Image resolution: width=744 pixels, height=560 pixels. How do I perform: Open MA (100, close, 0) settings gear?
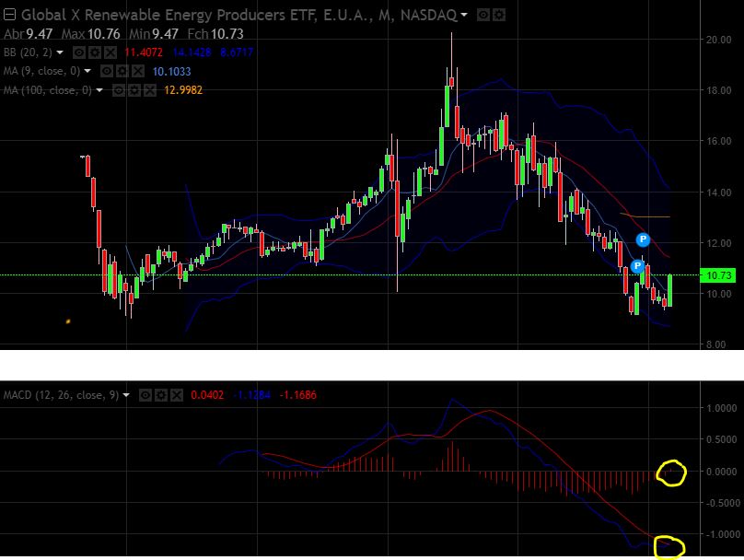(x=134, y=90)
